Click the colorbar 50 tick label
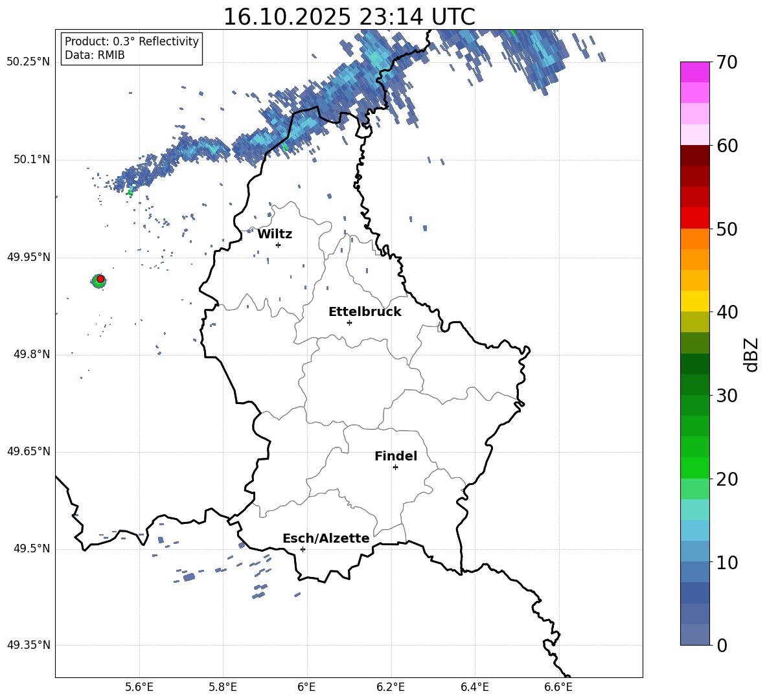The height and width of the screenshot is (700, 767). click(x=727, y=229)
